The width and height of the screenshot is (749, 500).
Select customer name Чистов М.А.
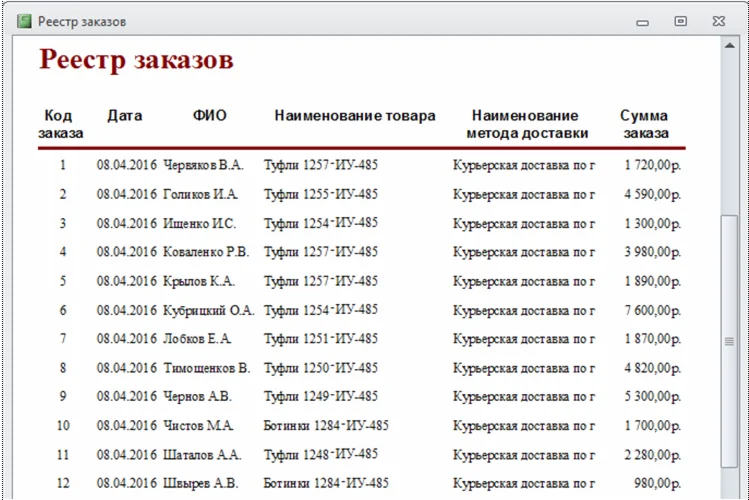point(198,425)
